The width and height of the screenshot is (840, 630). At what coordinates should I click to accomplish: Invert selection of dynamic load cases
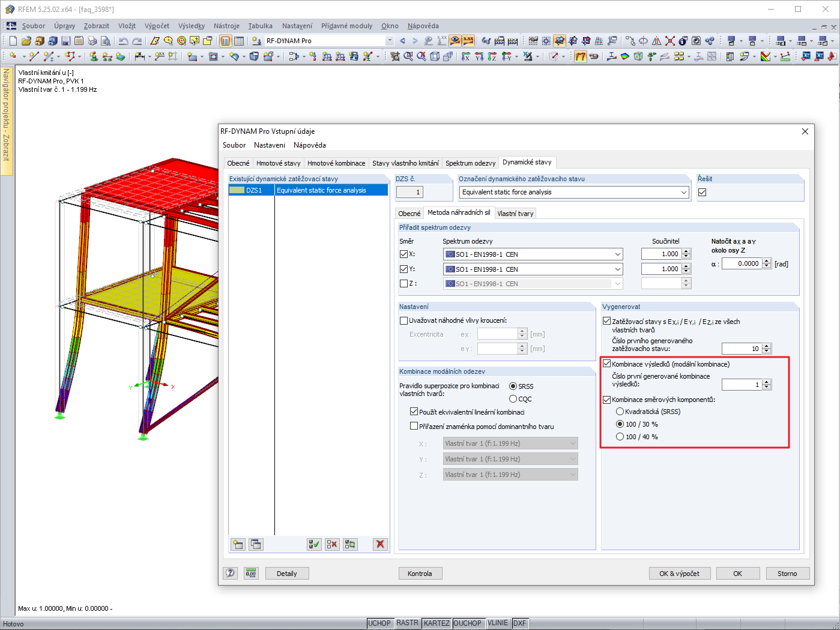click(x=350, y=544)
